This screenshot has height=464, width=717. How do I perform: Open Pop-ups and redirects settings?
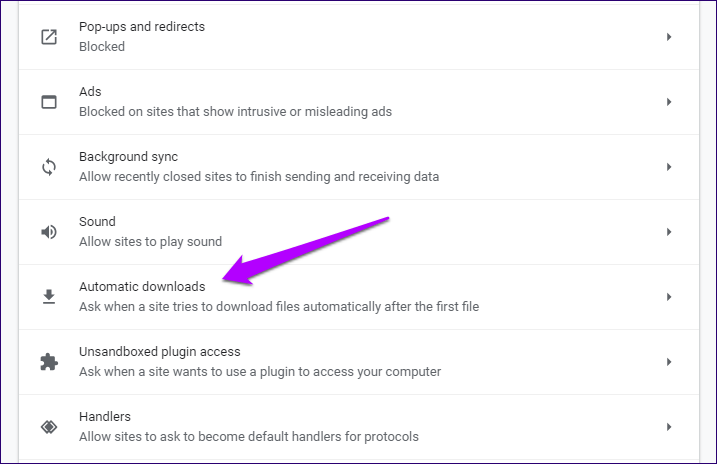359,37
